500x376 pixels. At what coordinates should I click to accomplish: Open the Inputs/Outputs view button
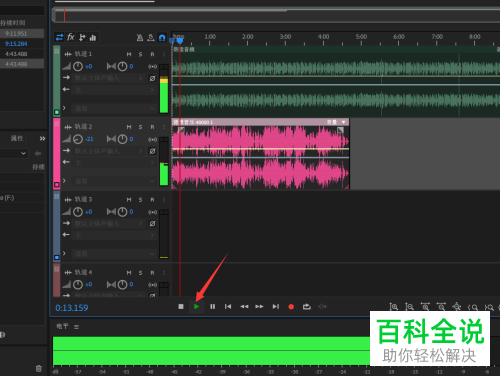[59, 37]
